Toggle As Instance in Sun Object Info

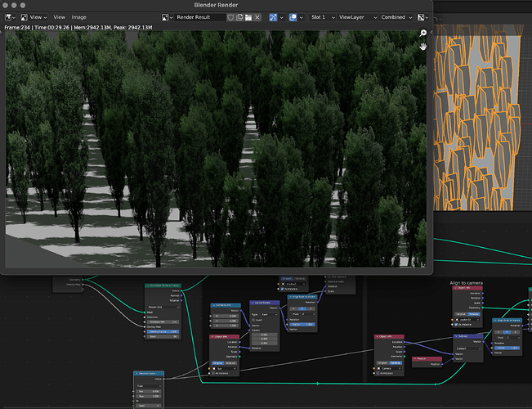click(214, 373)
